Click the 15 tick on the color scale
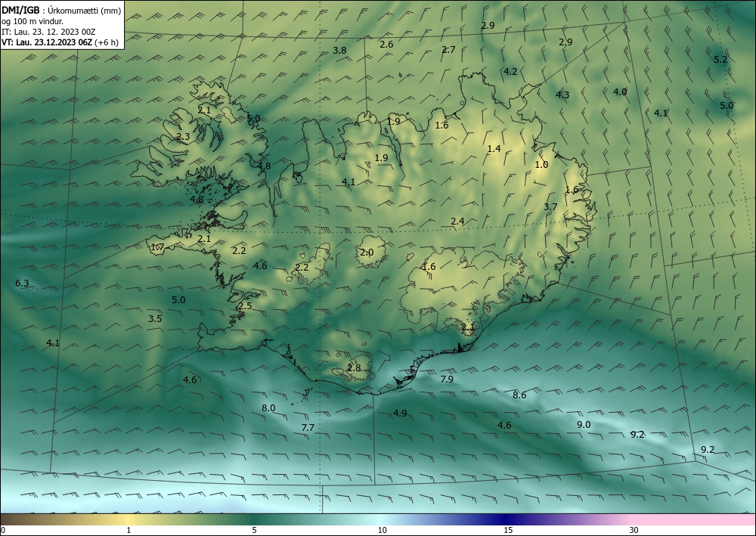 click(508, 530)
